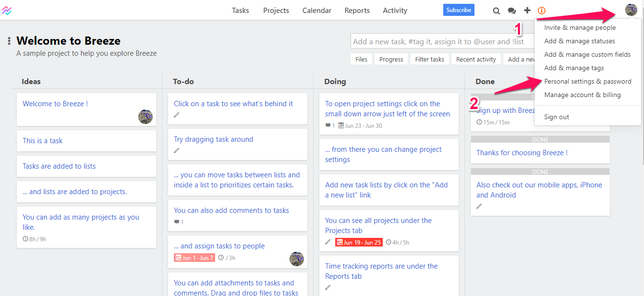Choose Add & manage custom fields
644x296 pixels.
tap(587, 54)
